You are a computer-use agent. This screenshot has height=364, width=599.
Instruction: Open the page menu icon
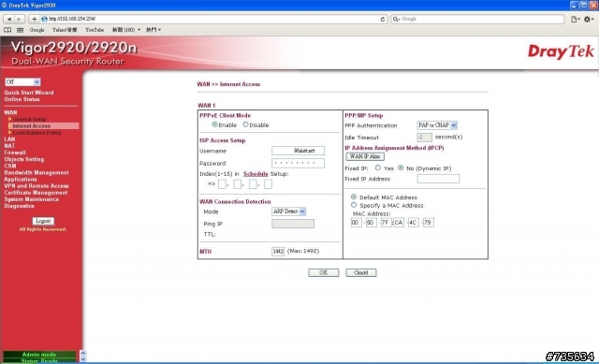pos(576,19)
